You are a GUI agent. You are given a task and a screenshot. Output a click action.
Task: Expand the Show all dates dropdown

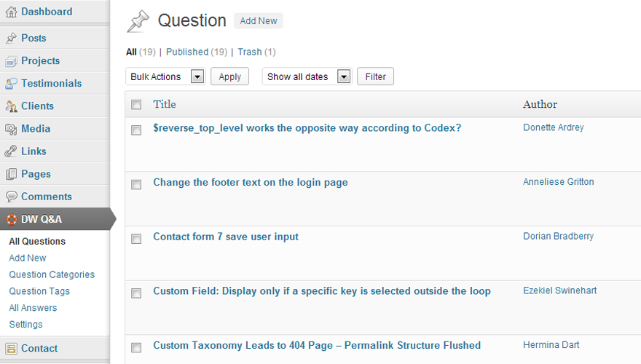[x=307, y=76]
